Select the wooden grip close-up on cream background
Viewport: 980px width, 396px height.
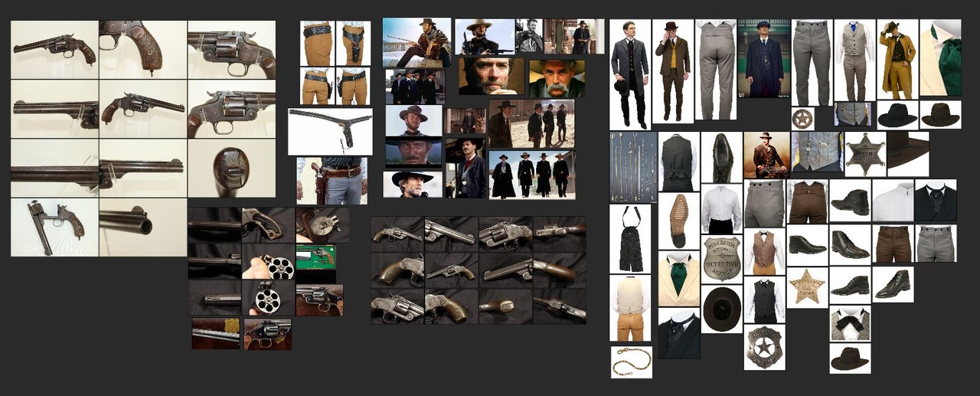[x=142, y=49]
